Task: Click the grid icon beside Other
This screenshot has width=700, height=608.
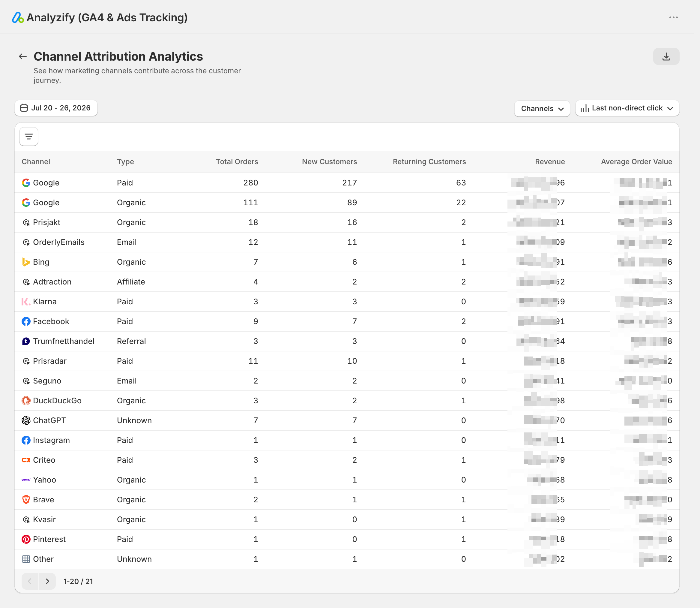Action: [x=26, y=559]
